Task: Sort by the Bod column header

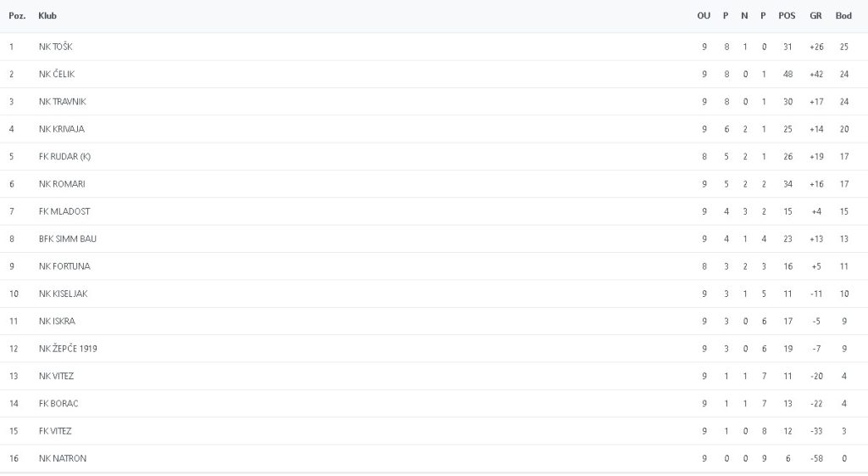Action: [843, 16]
